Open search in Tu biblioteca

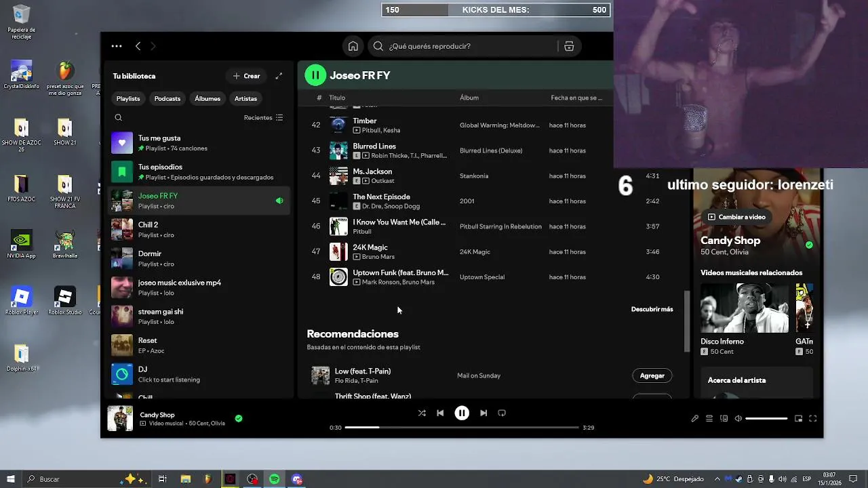[118, 117]
